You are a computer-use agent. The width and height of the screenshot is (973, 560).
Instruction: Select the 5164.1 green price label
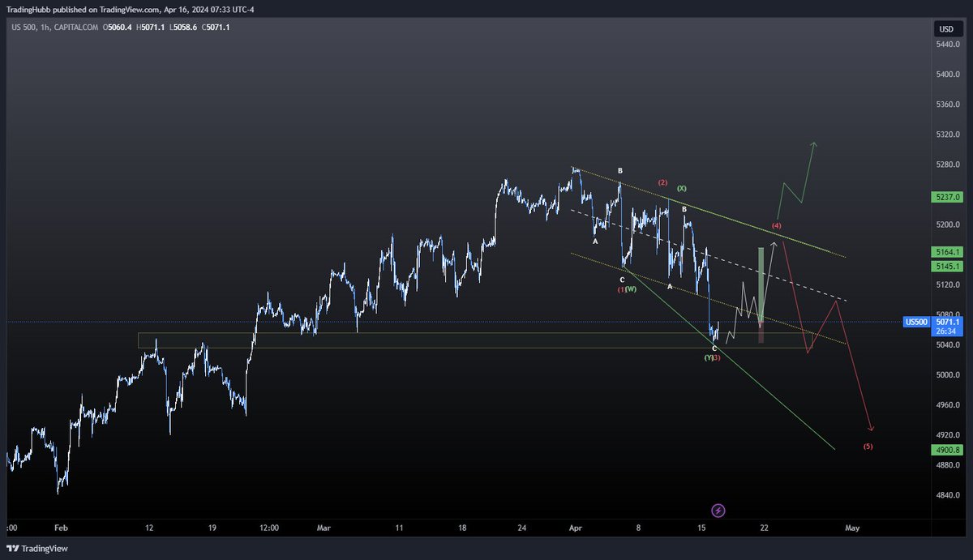(948, 253)
